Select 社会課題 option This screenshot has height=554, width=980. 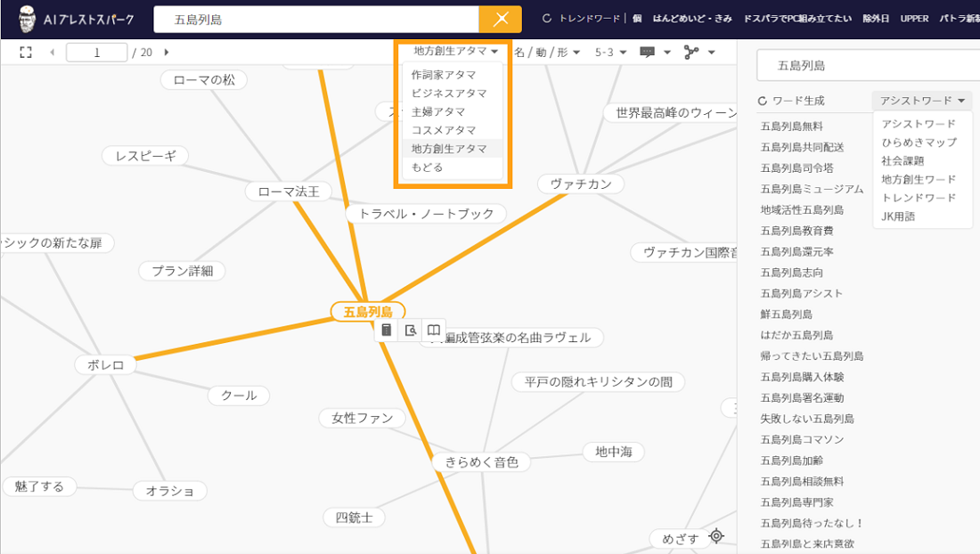[902, 160]
